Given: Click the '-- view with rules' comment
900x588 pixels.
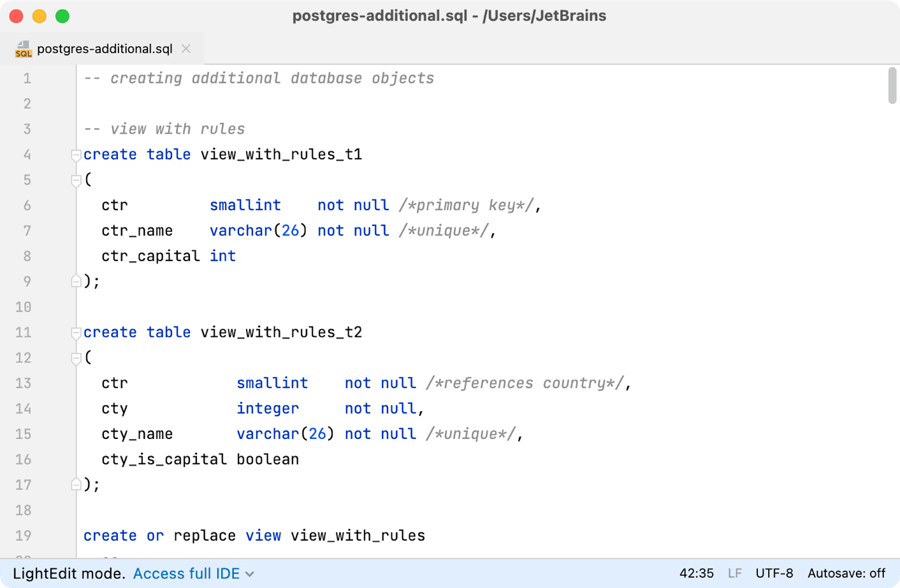Looking at the screenshot, I should [x=164, y=129].
